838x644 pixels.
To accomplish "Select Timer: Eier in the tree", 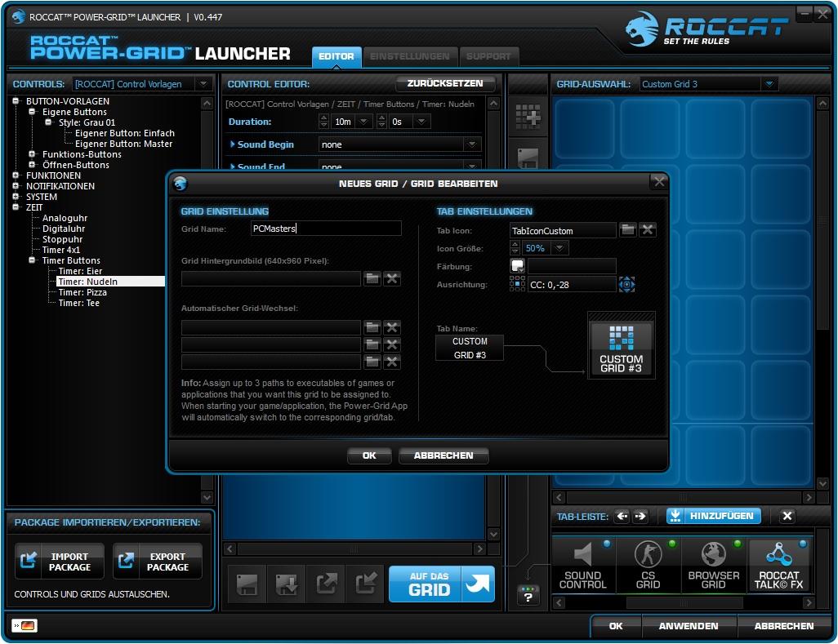I will (80, 271).
